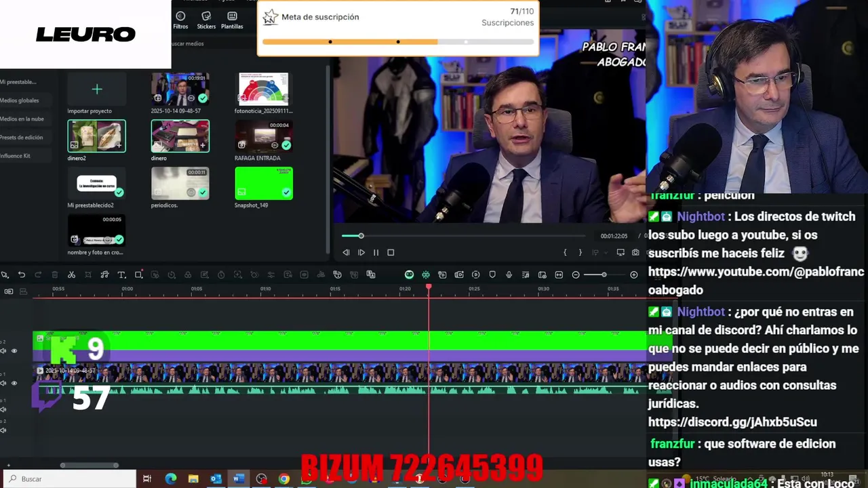Open the preview display settings icon
This screenshot has width=868, height=488.
(620, 252)
